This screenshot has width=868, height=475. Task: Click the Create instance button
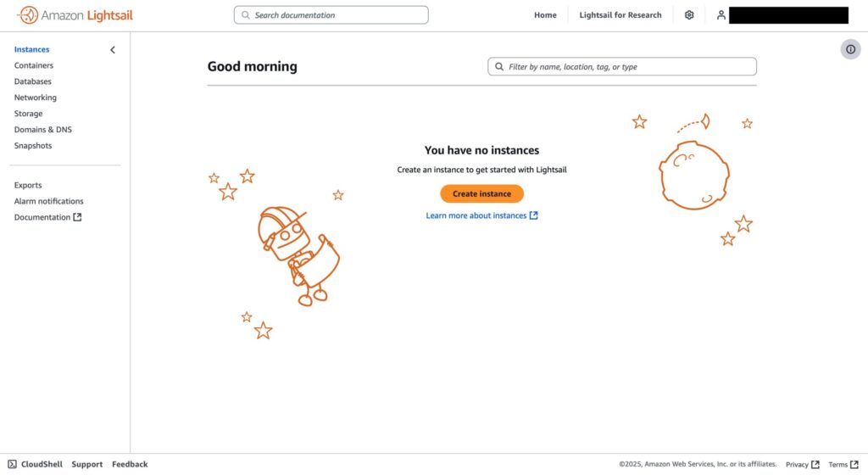[481, 193]
